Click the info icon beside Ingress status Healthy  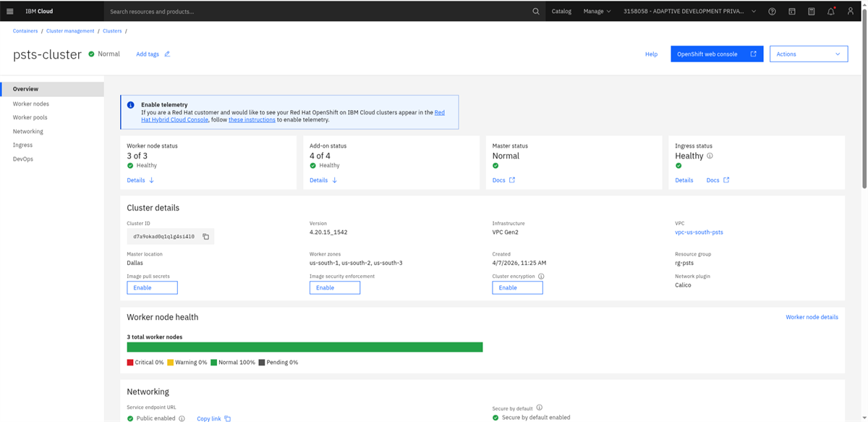point(710,156)
